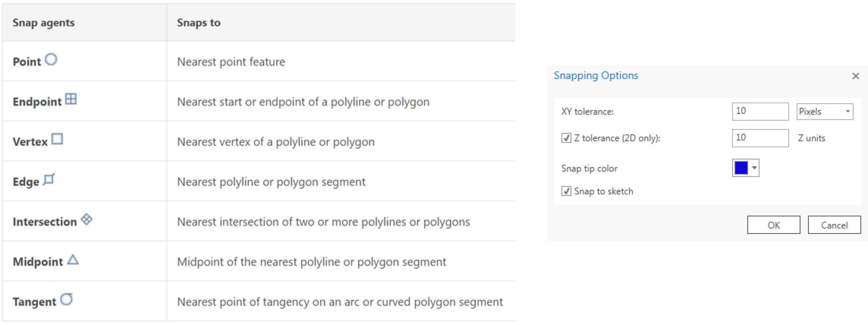This screenshot has width=868, height=325.
Task: Click the blue snap tip color swatch
Action: point(741,168)
